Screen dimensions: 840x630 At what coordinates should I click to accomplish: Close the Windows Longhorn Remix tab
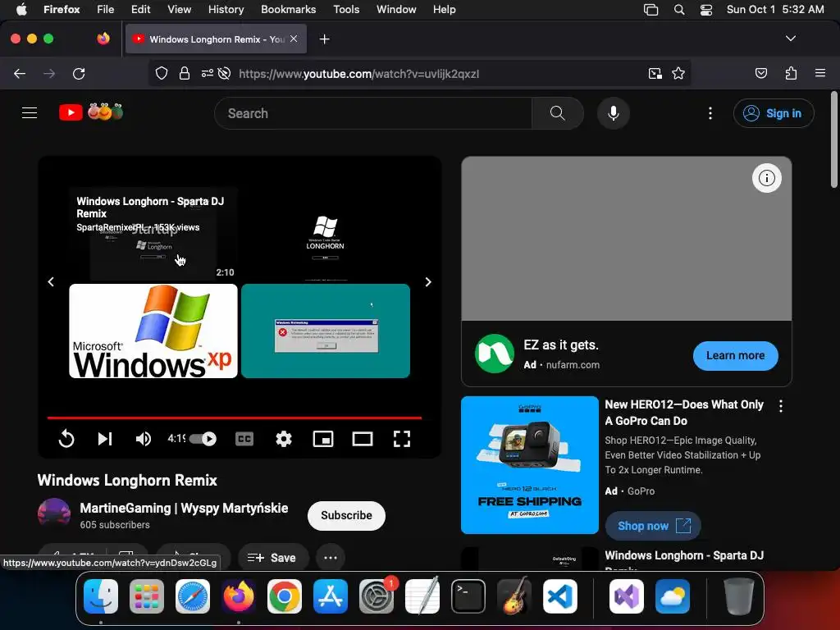pyautogui.click(x=294, y=39)
